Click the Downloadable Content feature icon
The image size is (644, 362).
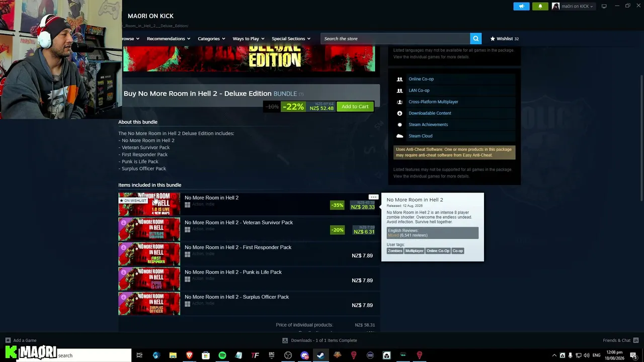[399, 113]
